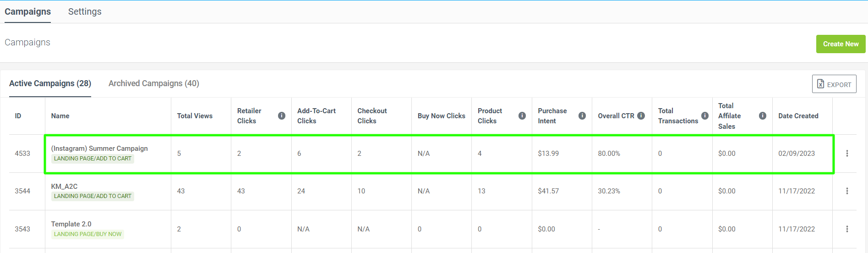Open info icon next to Overall CTR
The width and height of the screenshot is (868, 253).
[x=641, y=116]
